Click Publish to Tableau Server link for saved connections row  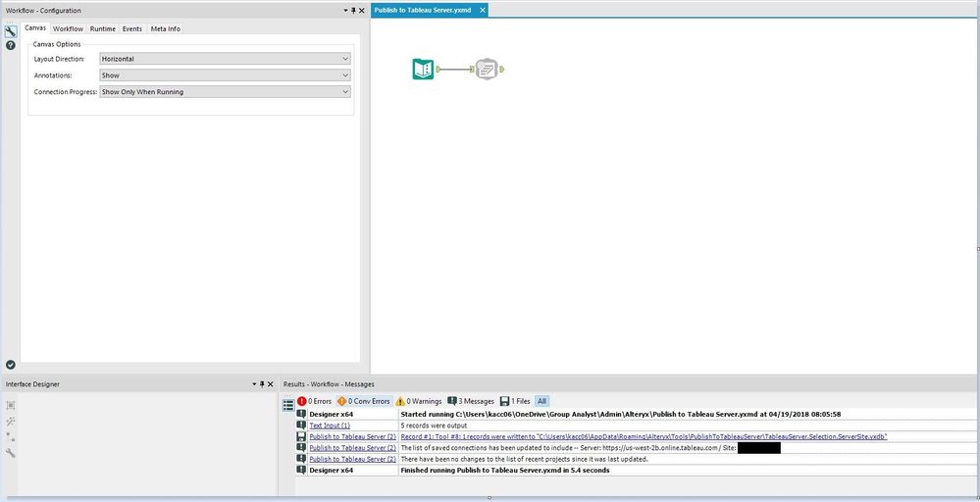[x=352, y=448]
